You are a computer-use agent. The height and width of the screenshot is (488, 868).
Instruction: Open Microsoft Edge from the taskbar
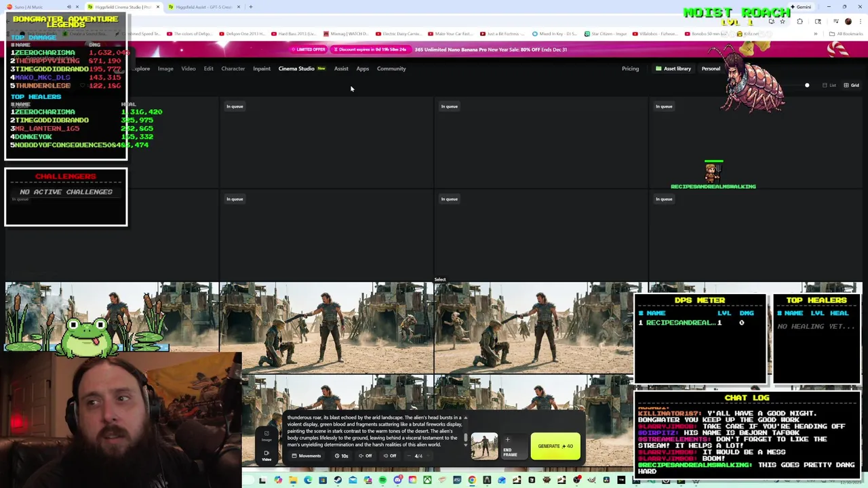[x=308, y=481]
